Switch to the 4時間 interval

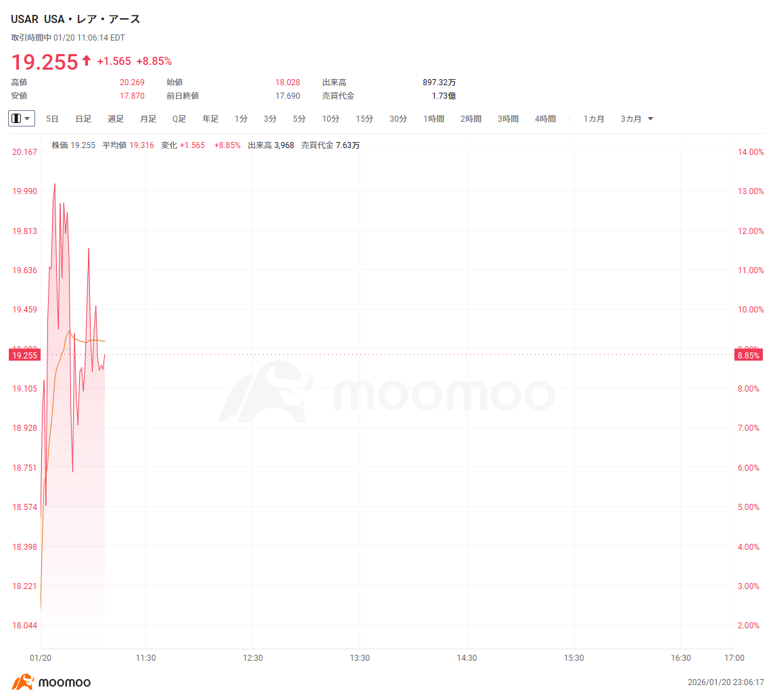click(x=545, y=119)
